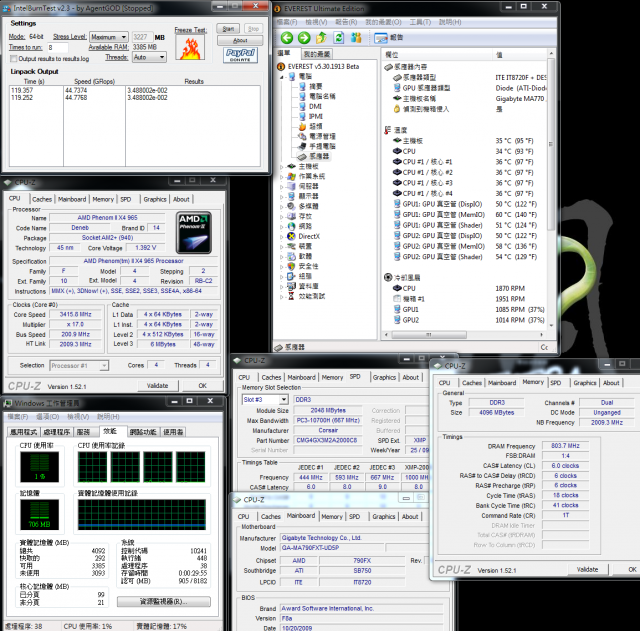This screenshot has width=640, height=631.
Task: Click the Part Number CMG4GX3M2A2000C8 field
Action: coord(327,440)
